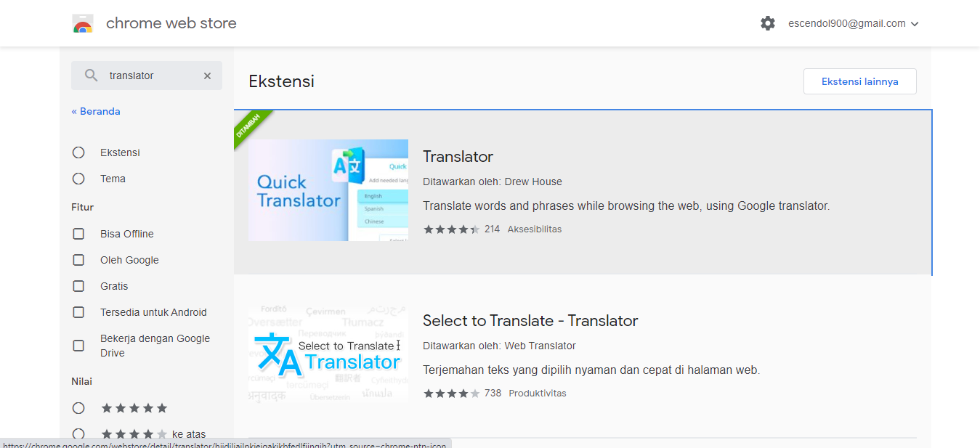The width and height of the screenshot is (980, 448).
Task: Go back via « Beranda link
Action: coord(96,111)
